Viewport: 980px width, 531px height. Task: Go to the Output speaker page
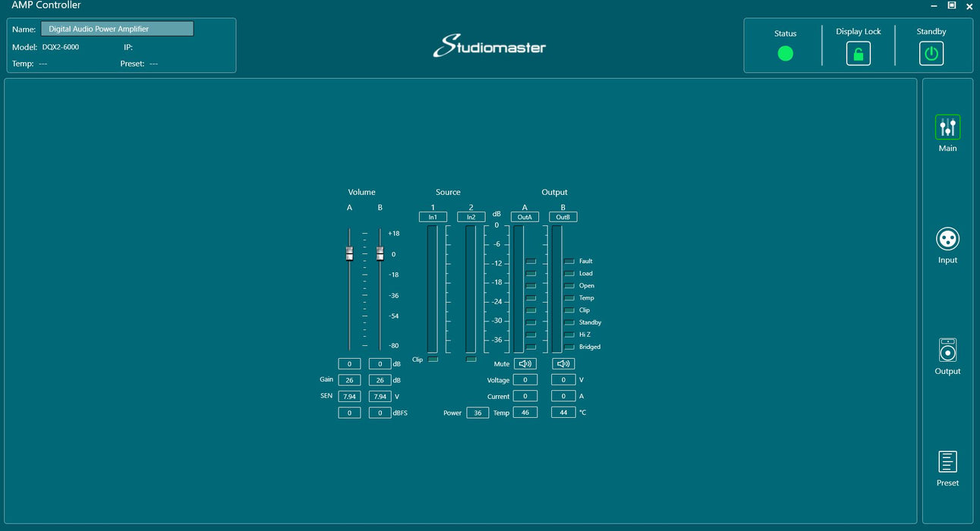(947, 351)
